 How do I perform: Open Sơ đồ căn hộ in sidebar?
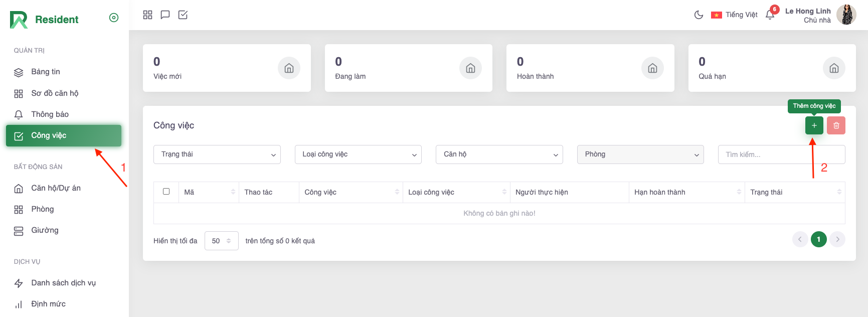click(x=55, y=93)
